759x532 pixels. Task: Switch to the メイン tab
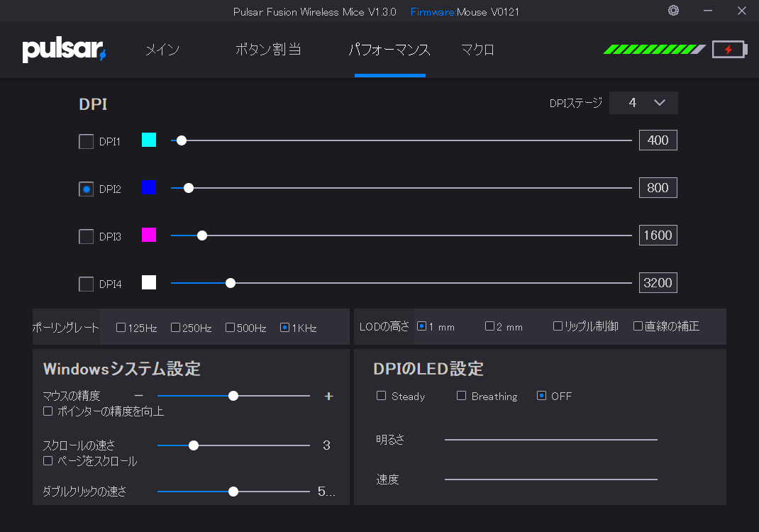click(x=162, y=50)
